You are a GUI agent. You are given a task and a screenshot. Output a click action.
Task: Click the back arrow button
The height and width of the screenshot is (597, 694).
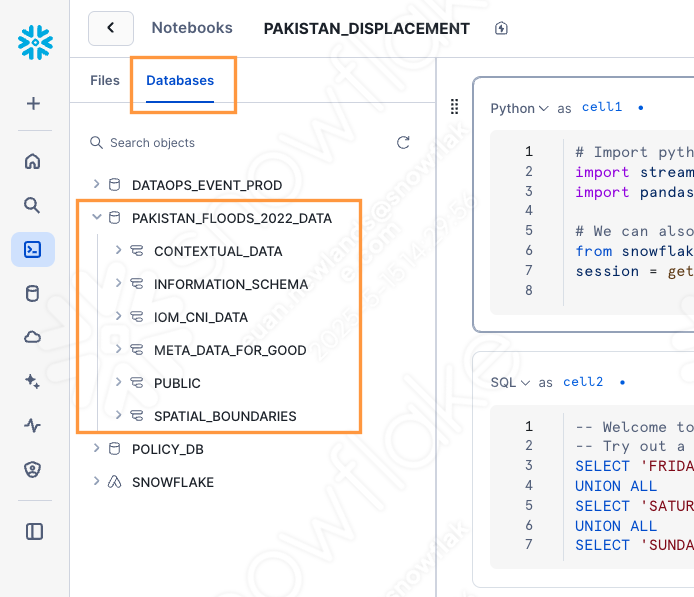[111, 28]
